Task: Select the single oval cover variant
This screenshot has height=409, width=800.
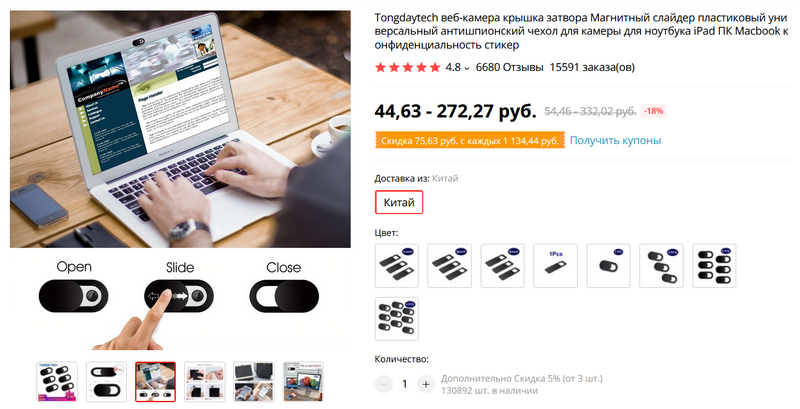Action: coord(608,266)
